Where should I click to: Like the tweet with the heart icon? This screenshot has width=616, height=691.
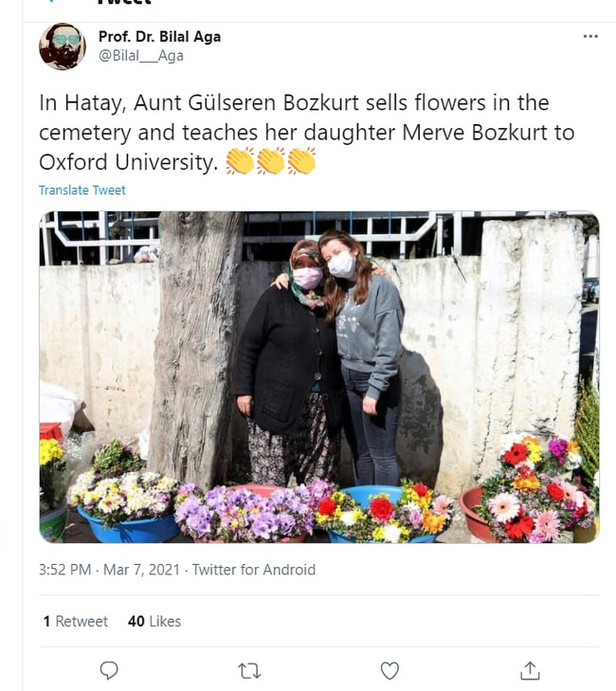pos(390,670)
